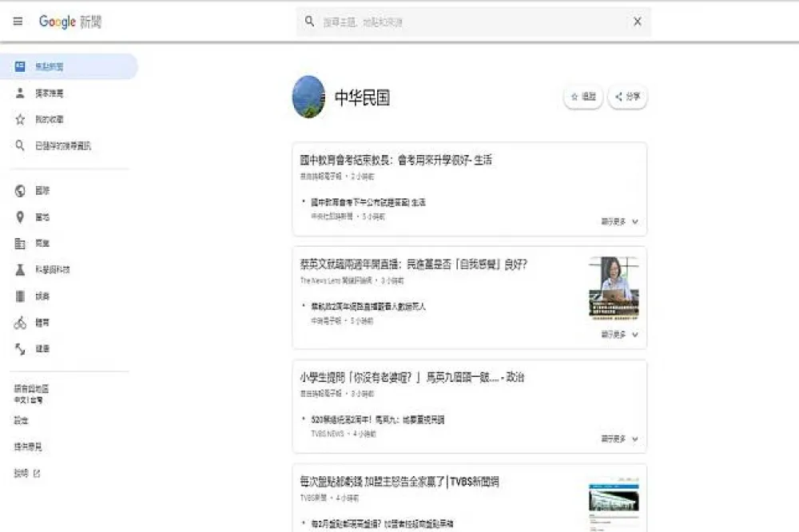
Task: Click the magnifier icon in search bar
Action: click(309, 22)
